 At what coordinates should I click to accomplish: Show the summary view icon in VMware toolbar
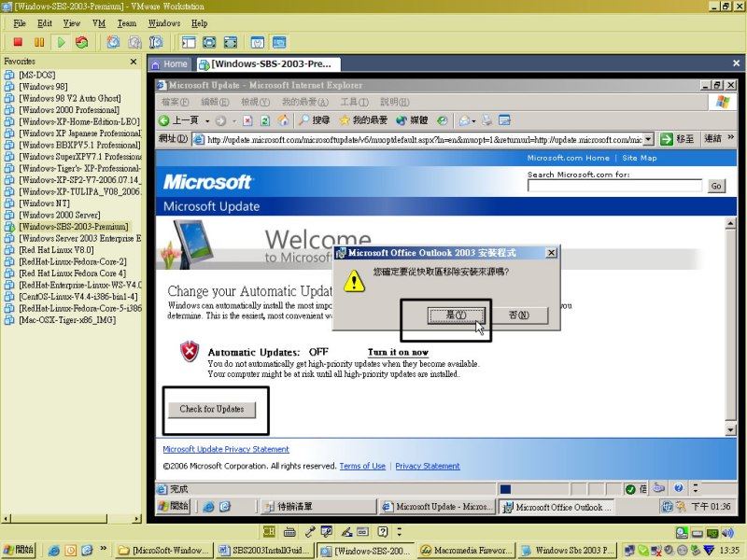pyautogui.click(x=258, y=42)
